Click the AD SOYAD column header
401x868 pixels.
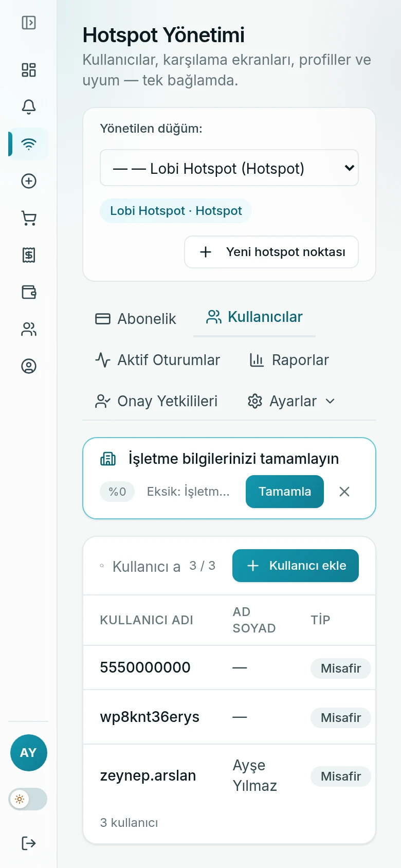pos(254,620)
